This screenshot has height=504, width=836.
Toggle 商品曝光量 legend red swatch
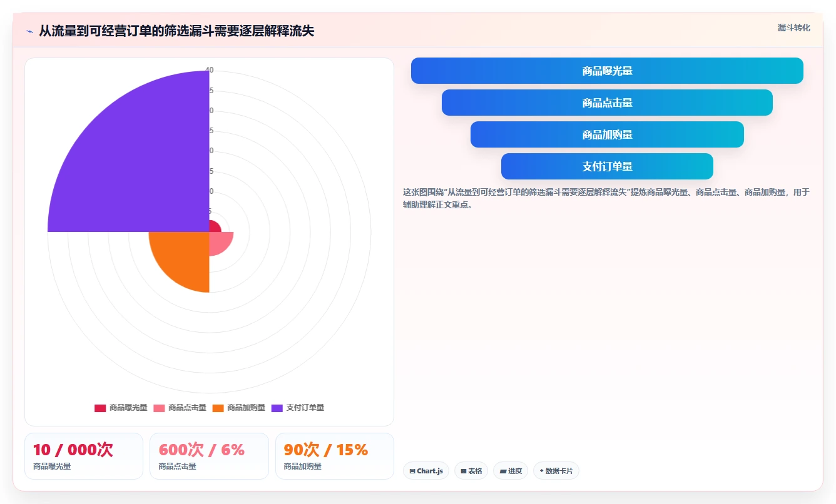click(x=100, y=408)
